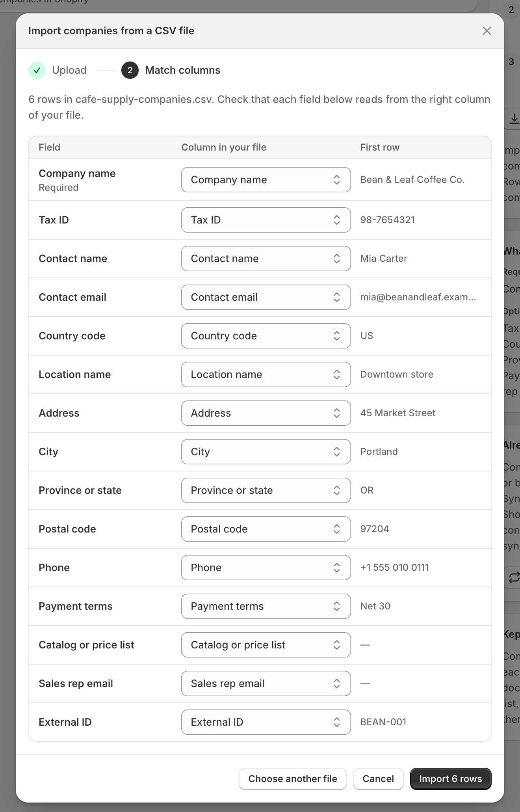Image resolution: width=520 pixels, height=812 pixels.
Task: Click the 'Sales rep email' field label
Action: (76, 683)
